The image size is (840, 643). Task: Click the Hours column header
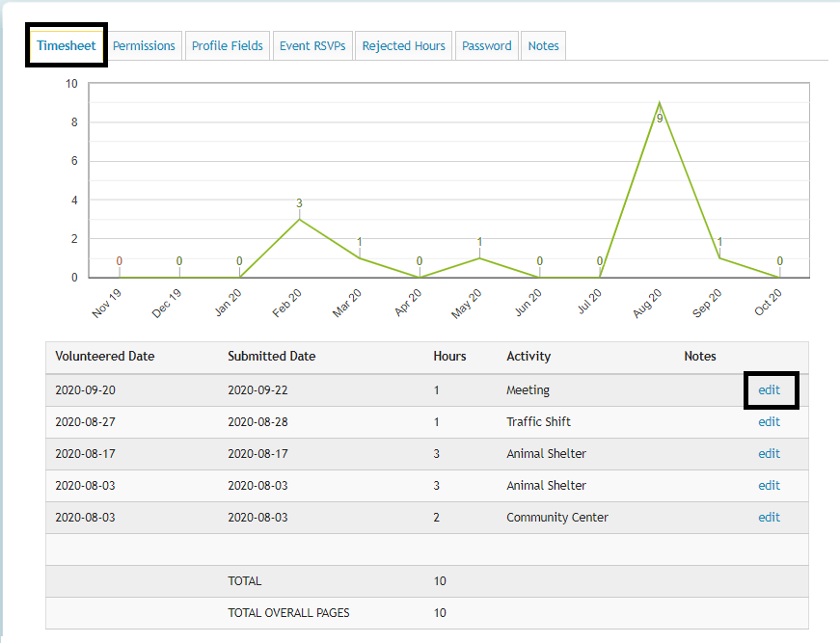point(449,357)
